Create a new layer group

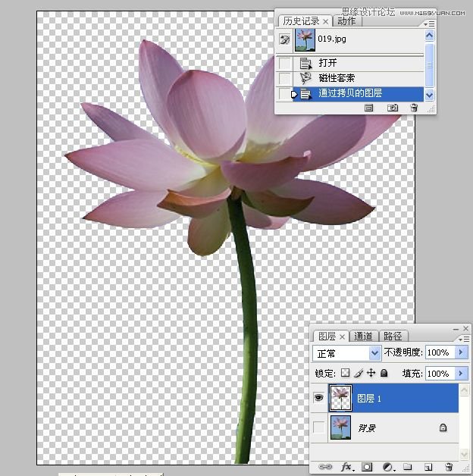pyautogui.click(x=407, y=467)
